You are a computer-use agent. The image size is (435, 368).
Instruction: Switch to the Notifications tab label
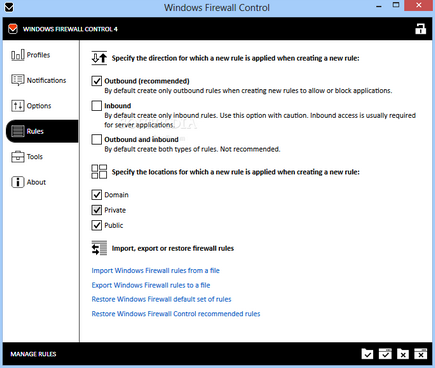click(46, 80)
